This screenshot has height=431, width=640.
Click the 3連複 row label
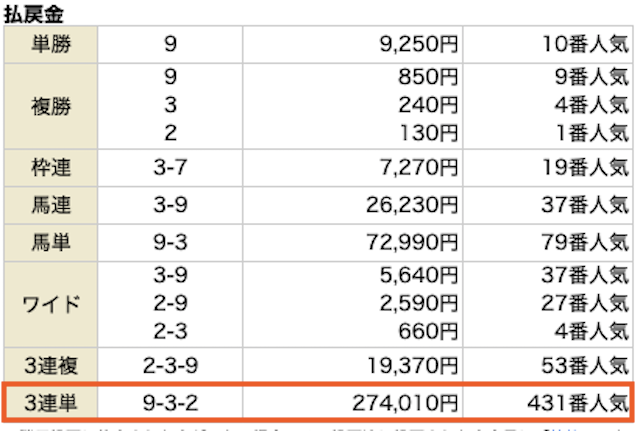point(51,364)
